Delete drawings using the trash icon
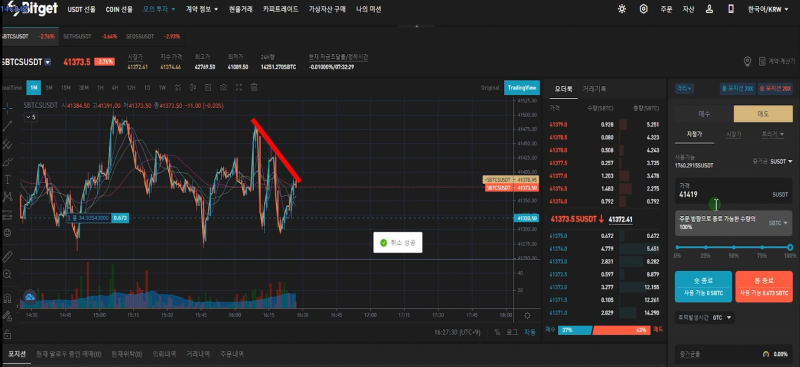Screen dimensions: 800x367 pos(254,88)
